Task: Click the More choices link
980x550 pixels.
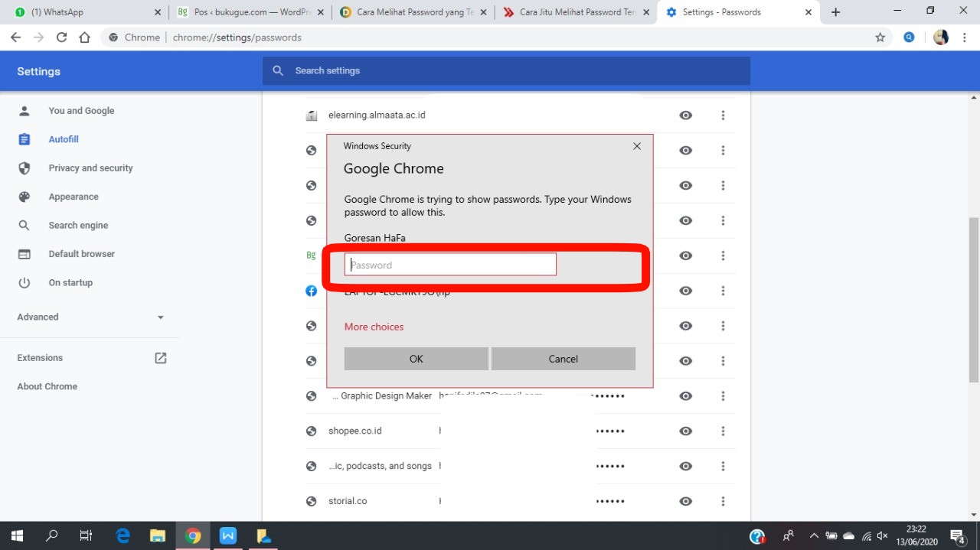Action: coord(374,327)
